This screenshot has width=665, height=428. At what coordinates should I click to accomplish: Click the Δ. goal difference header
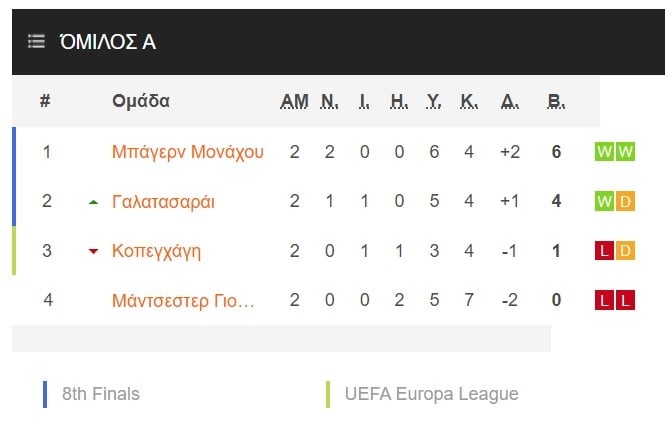tap(510, 101)
